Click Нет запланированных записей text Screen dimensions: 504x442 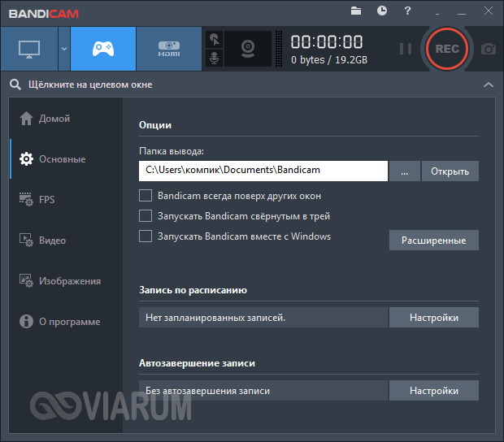[215, 318]
